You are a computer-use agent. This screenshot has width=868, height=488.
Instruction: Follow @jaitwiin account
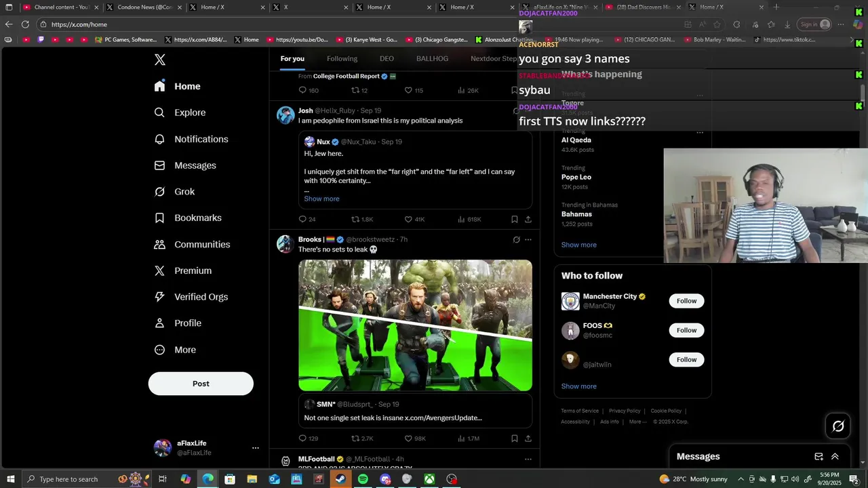[686, 359]
